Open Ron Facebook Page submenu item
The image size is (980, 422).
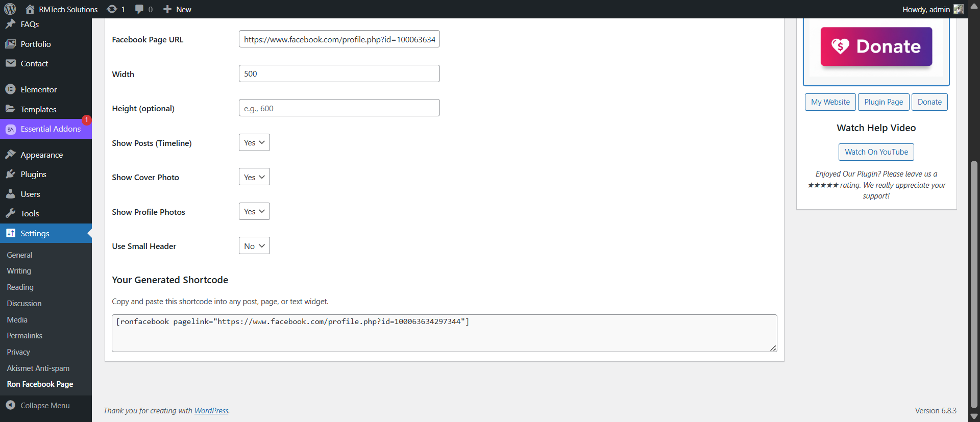(x=40, y=384)
